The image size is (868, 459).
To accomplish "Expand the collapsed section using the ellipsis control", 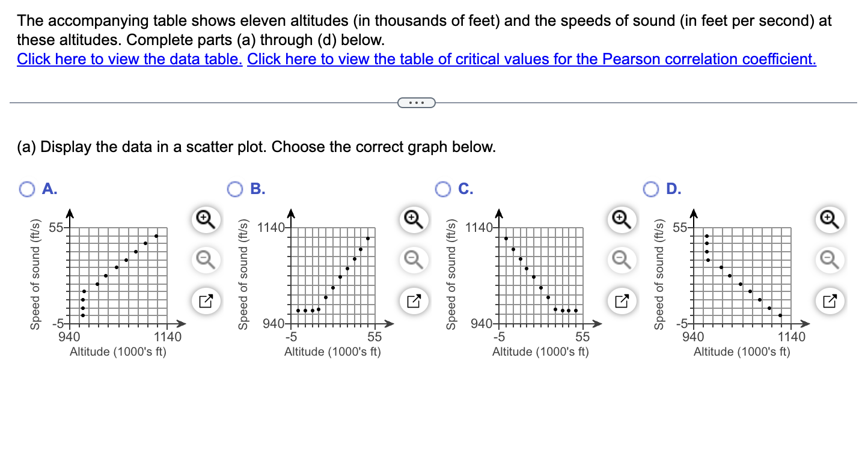I will pos(417,103).
